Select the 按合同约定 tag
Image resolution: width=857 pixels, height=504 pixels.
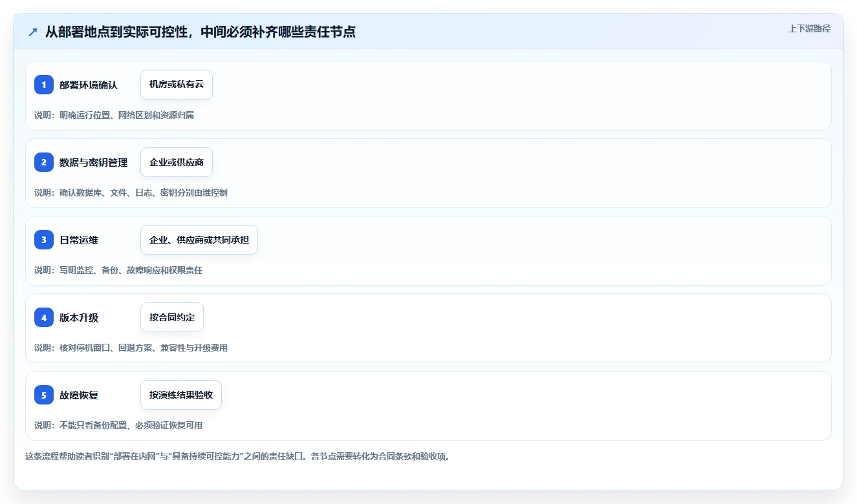172,317
